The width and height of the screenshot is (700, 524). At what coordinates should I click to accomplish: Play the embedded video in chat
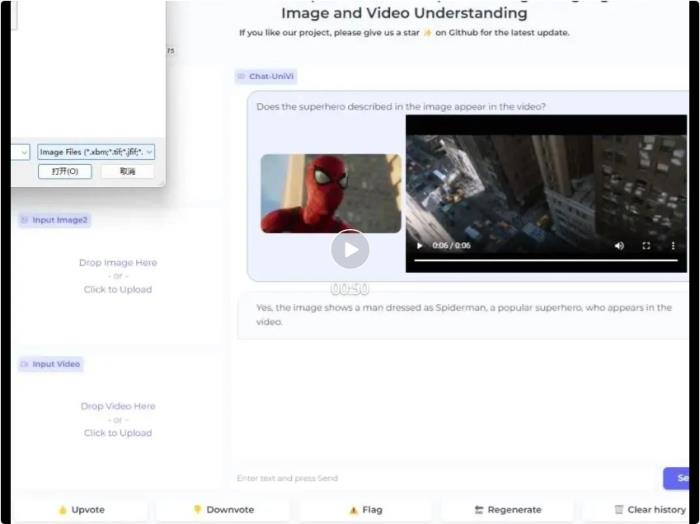[419, 245]
